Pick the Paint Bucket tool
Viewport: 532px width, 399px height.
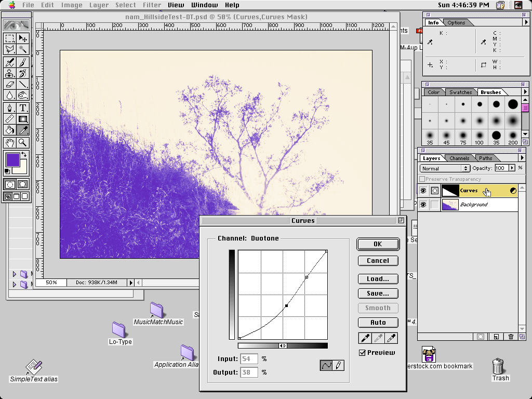pyautogui.click(x=10, y=130)
